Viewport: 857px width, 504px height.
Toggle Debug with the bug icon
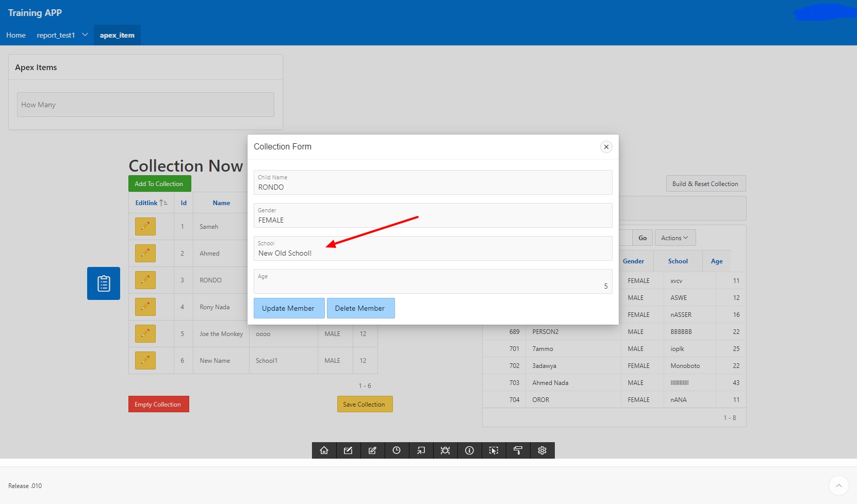(x=445, y=450)
